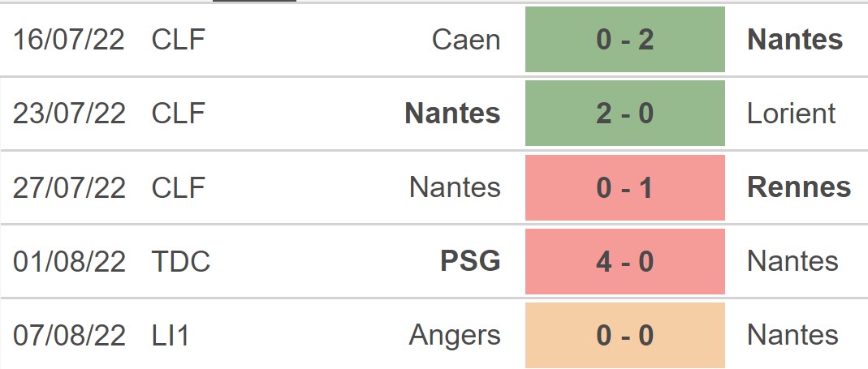Image resolution: width=868 pixels, height=369 pixels.
Task: Select the CLF label dated 16/07/22
Action: [178, 40]
